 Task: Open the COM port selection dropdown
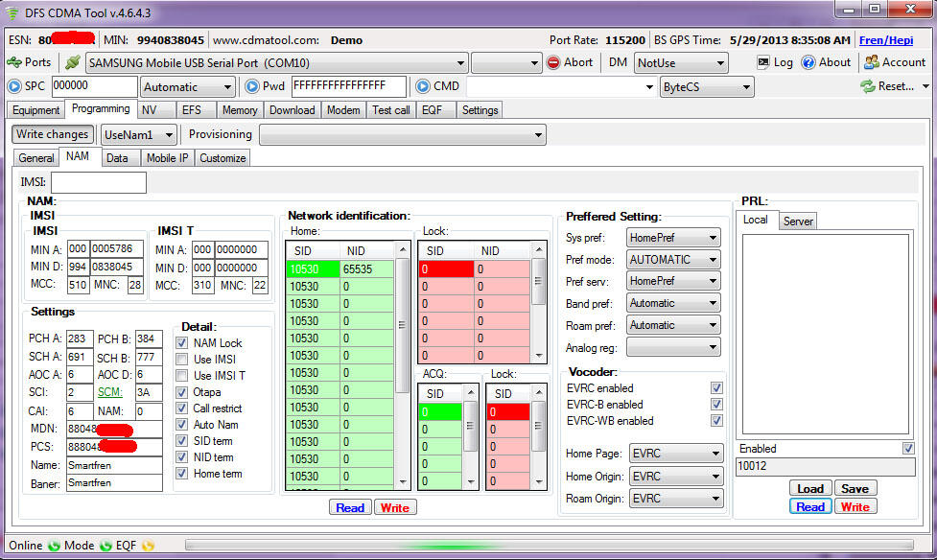pyautogui.click(x=276, y=62)
